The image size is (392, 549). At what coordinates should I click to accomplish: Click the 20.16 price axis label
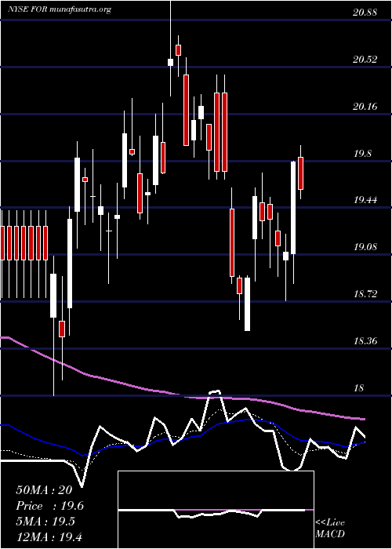tap(365, 107)
